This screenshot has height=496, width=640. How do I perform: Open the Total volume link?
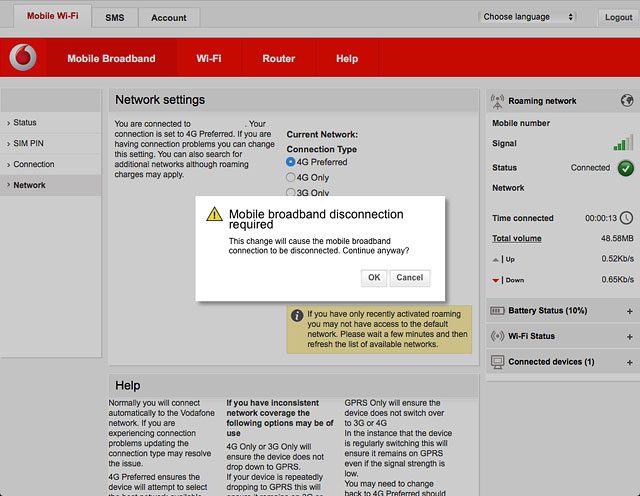point(517,238)
